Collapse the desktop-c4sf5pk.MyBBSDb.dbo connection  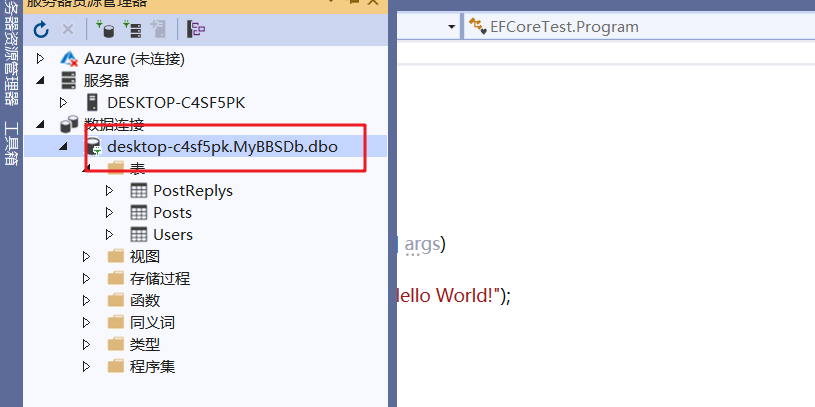tap(63, 147)
